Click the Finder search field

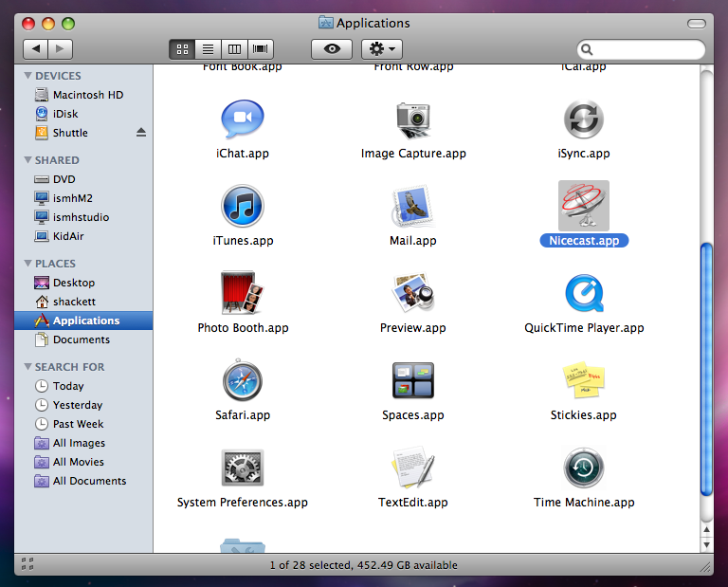pos(641,49)
